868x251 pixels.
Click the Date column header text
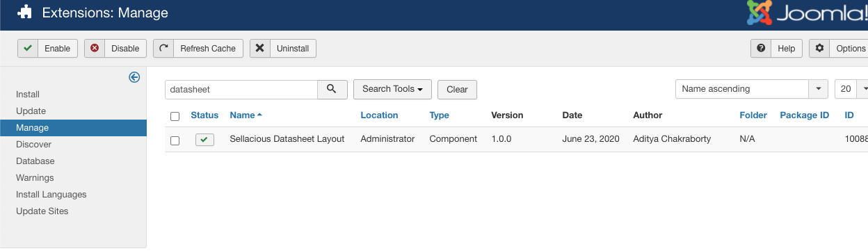[x=572, y=115]
